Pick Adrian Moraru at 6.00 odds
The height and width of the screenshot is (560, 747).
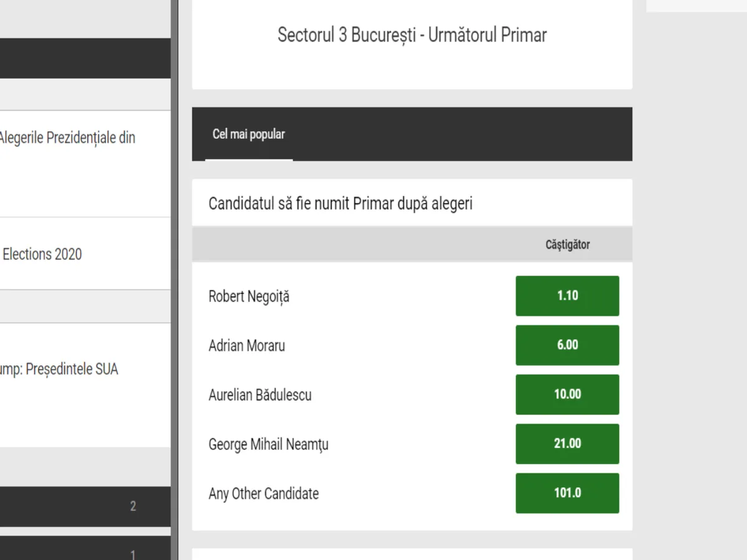point(567,345)
